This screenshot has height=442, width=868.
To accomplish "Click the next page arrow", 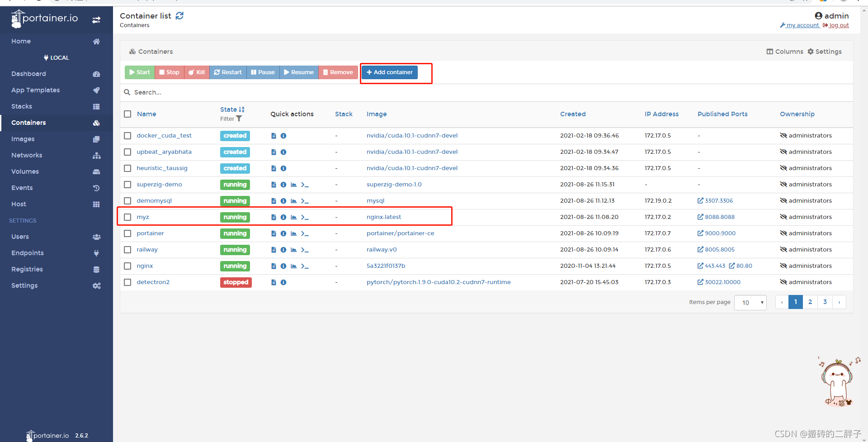I will pyautogui.click(x=839, y=302).
